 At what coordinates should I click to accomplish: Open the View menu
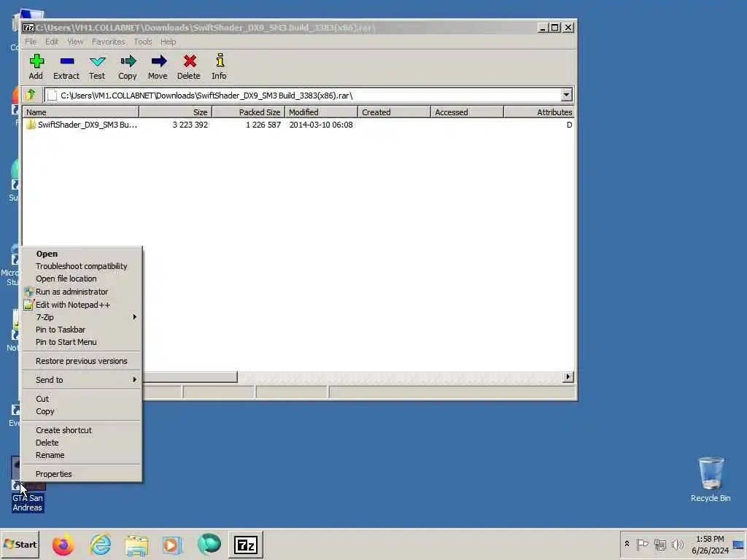[x=75, y=42]
